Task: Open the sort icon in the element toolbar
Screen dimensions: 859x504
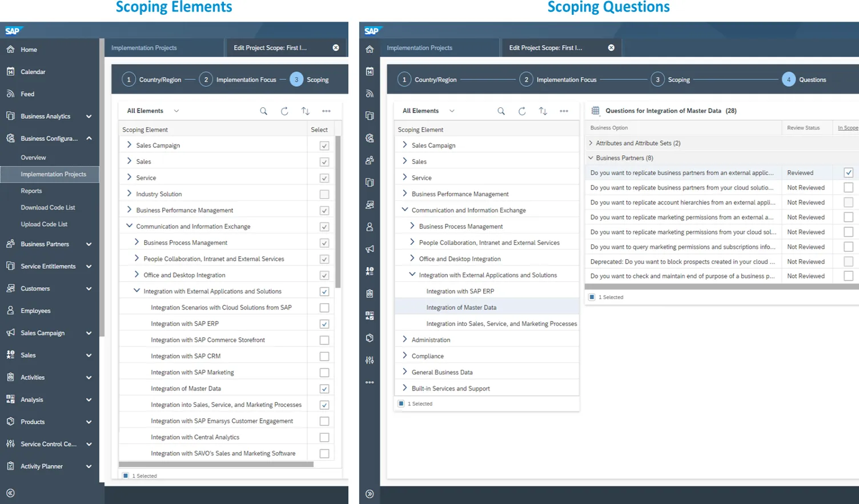Action: [x=305, y=111]
